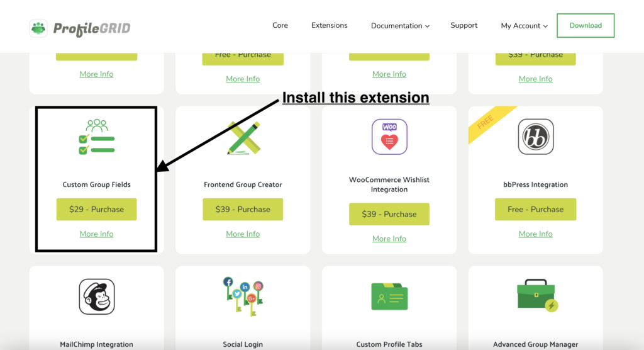Click the ProfileGrid logo
Image resolution: width=644 pixels, height=350 pixels.
pos(80,28)
